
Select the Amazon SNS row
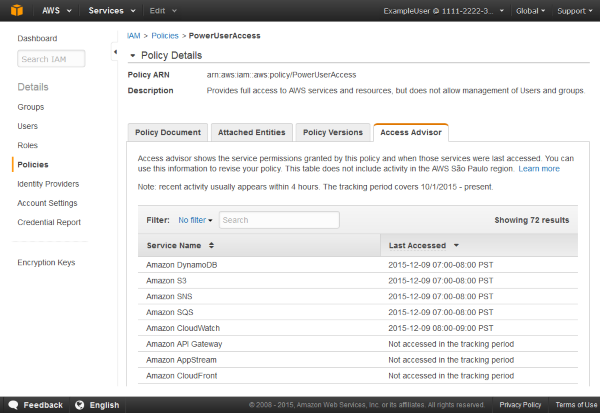point(358,296)
